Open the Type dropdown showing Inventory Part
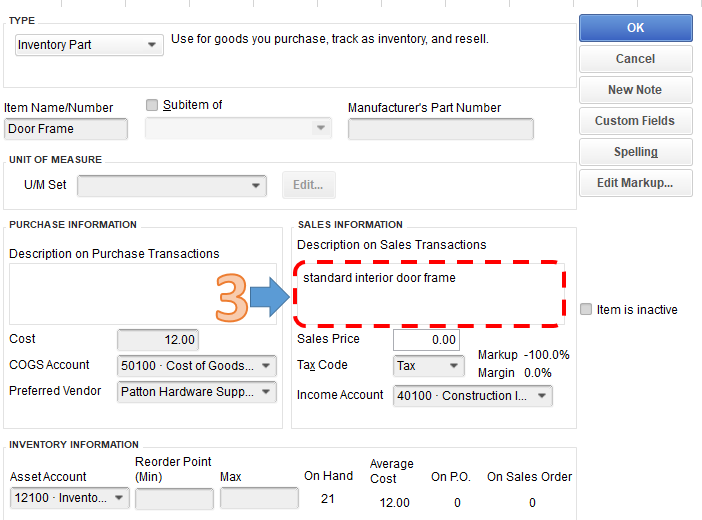 [89, 45]
